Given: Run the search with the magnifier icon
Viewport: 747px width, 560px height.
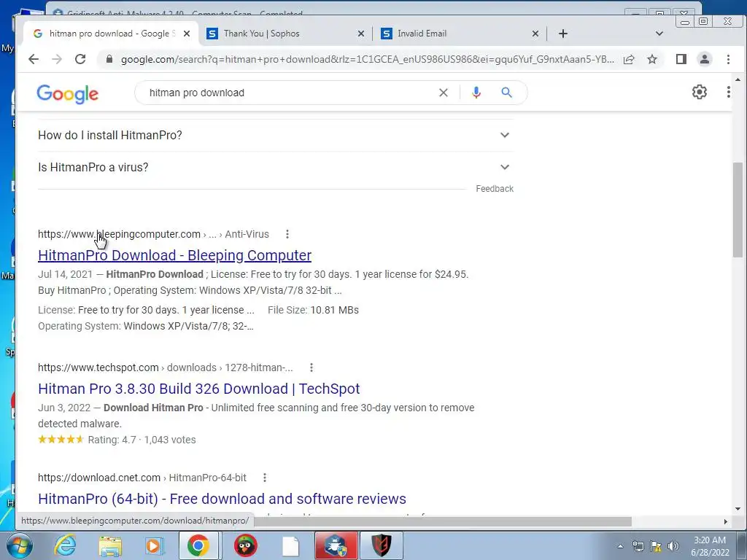Looking at the screenshot, I should 506,93.
